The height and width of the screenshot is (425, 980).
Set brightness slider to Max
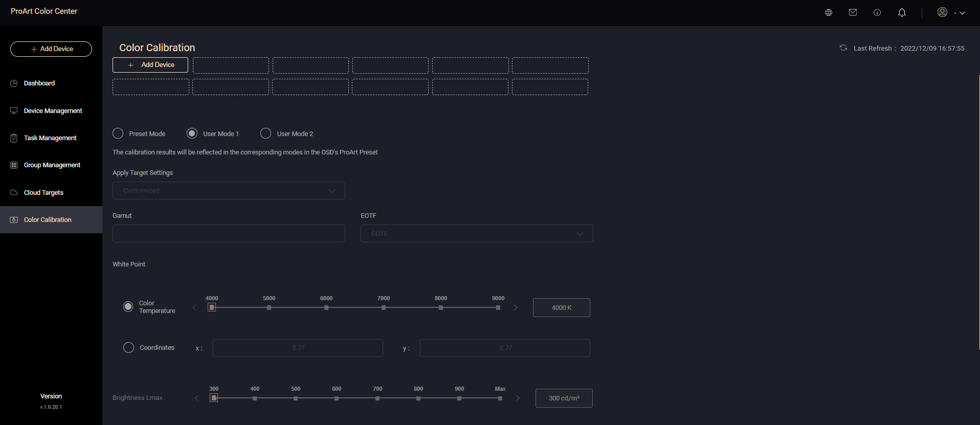pyautogui.click(x=500, y=398)
